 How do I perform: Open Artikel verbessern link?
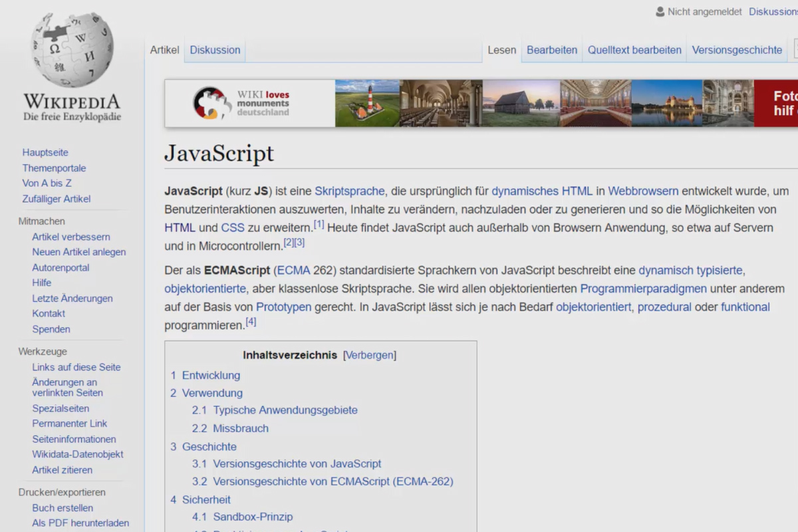coord(71,237)
